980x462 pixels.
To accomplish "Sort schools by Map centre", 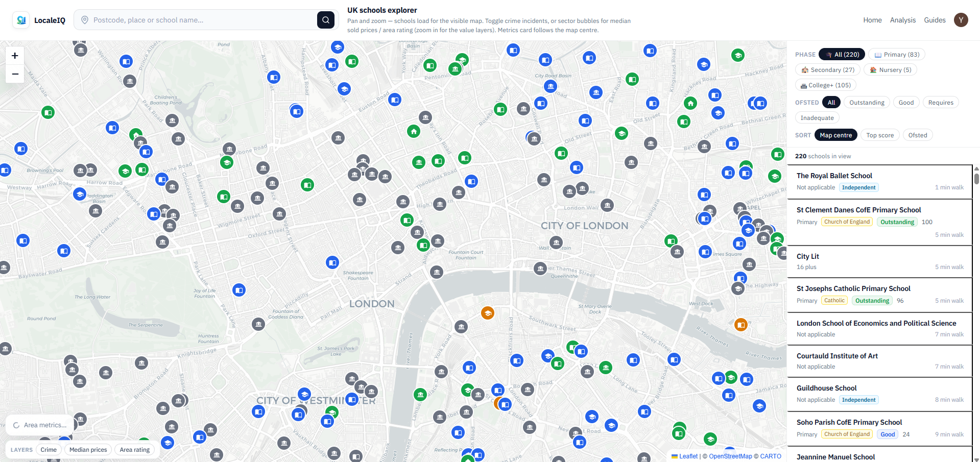I will point(835,135).
